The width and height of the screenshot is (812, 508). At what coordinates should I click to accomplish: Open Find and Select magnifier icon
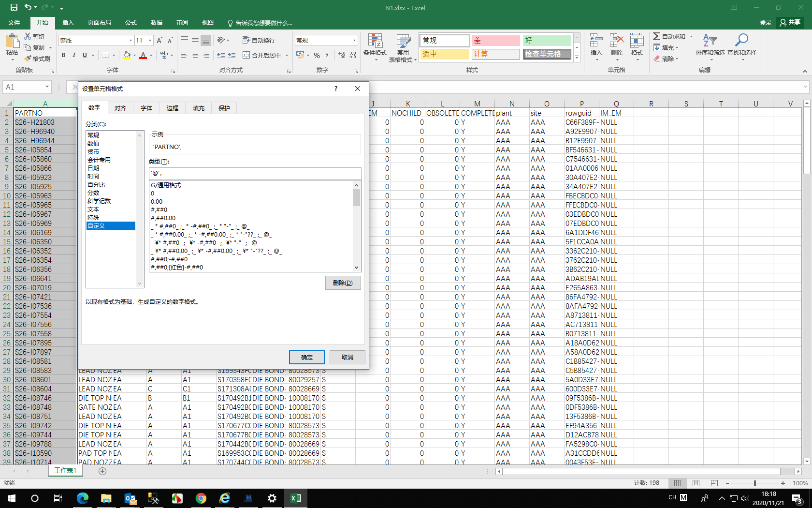point(741,41)
